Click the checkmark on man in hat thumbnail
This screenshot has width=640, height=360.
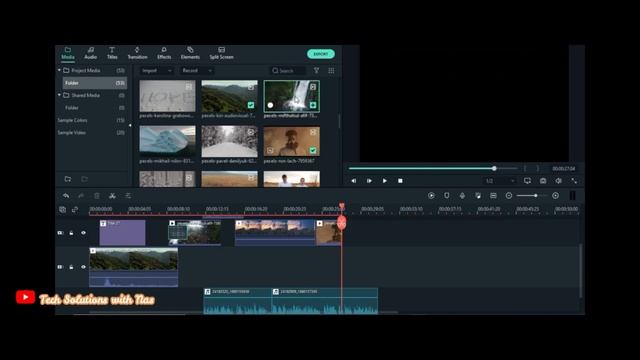[313, 151]
